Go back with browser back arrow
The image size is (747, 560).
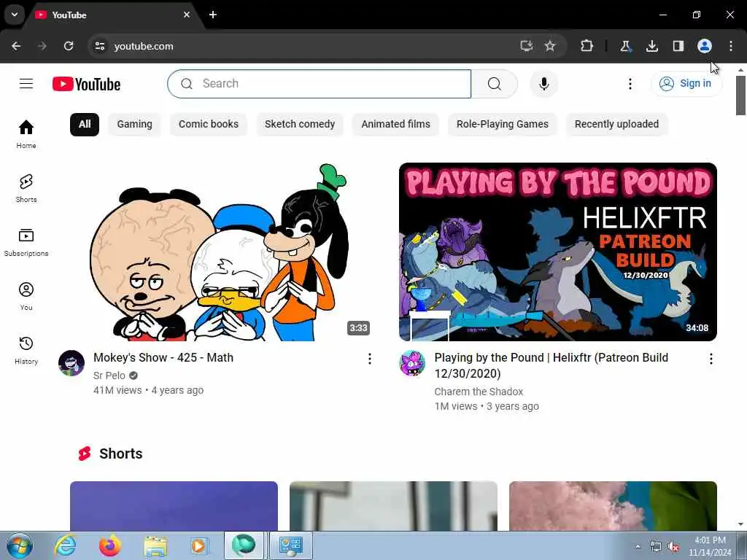[16, 46]
